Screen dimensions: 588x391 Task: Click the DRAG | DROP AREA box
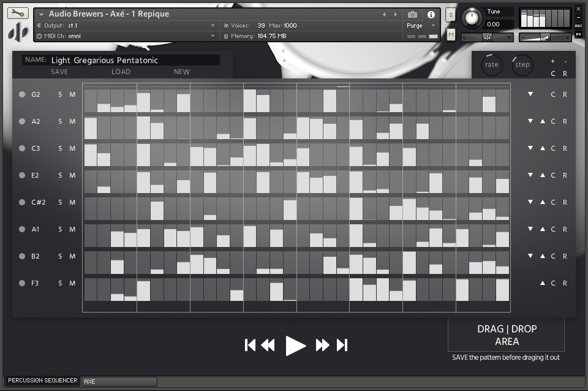coord(507,335)
